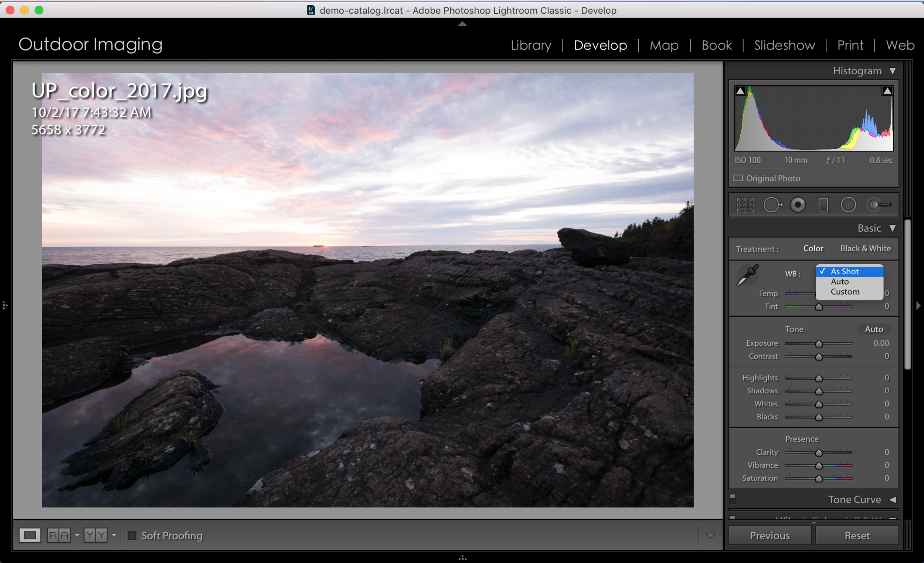The height and width of the screenshot is (563, 924).
Task: Select the Red Eye Correction tool
Action: (x=798, y=205)
